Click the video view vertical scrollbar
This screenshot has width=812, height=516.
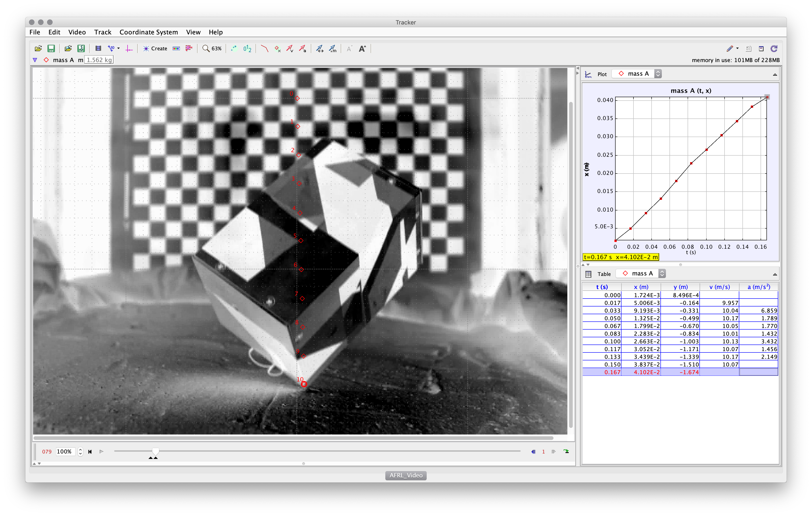tap(571, 265)
